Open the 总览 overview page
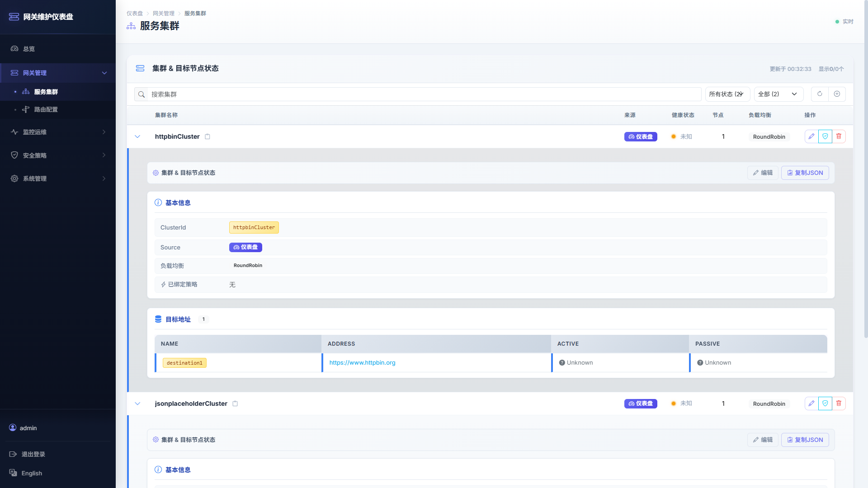Screen dimensions: 868x488 (x=58, y=49)
